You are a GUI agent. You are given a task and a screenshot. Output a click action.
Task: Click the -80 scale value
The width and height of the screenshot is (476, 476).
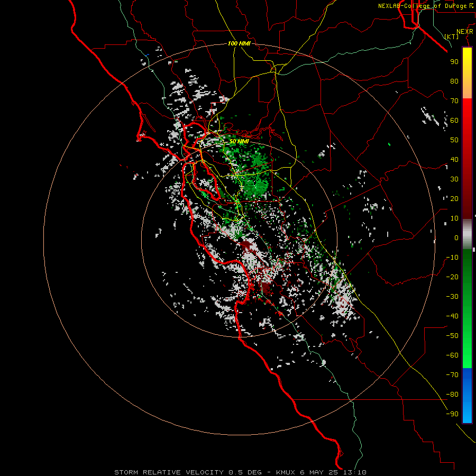coord(452,395)
